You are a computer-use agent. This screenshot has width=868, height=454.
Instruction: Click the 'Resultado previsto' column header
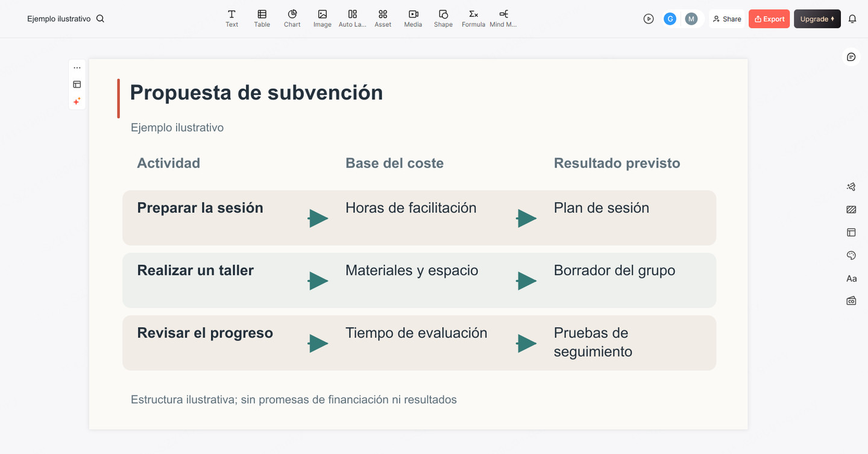(617, 163)
